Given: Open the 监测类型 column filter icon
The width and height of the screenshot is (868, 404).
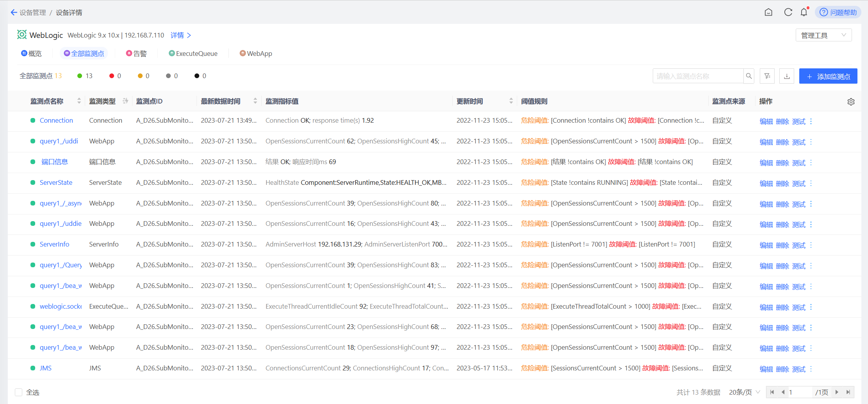Looking at the screenshot, I should [125, 101].
